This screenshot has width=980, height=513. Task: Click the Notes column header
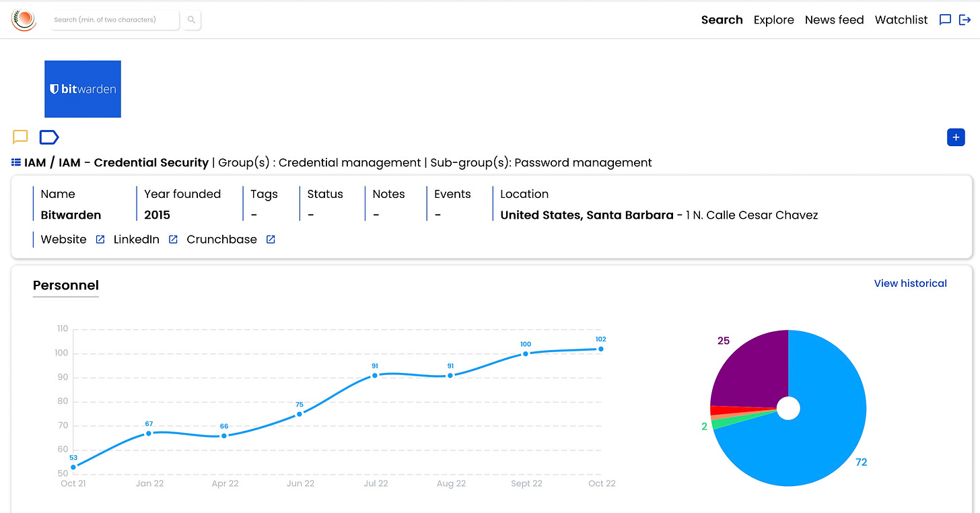pyautogui.click(x=388, y=194)
